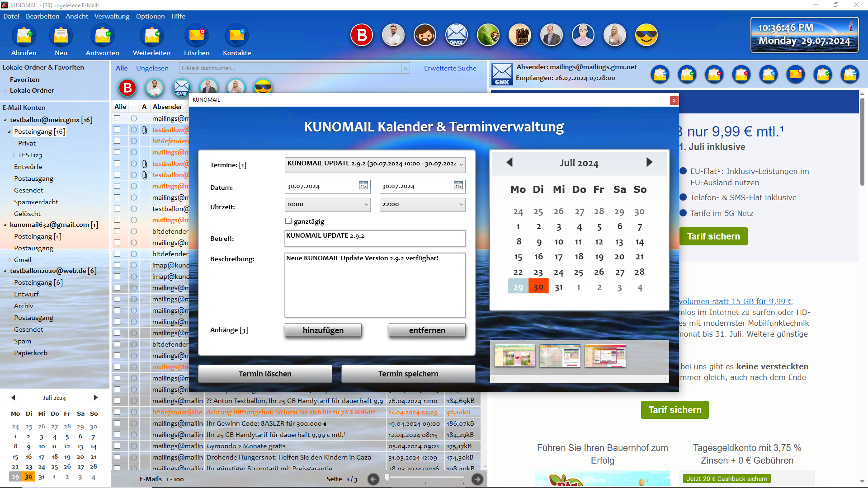
Task: Go to previous month in sidebar mini calendar
Action: [x=13, y=398]
